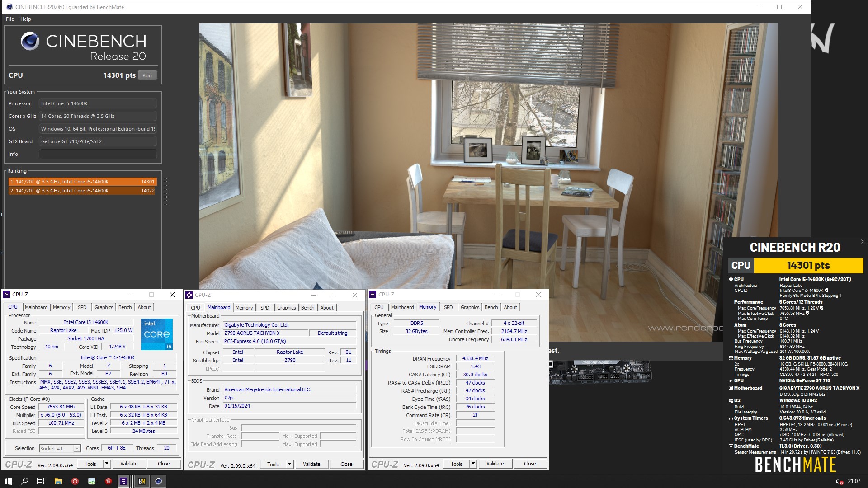Open the File menu in Cinebench
This screenshot has height=488, width=868.
(x=10, y=19)
